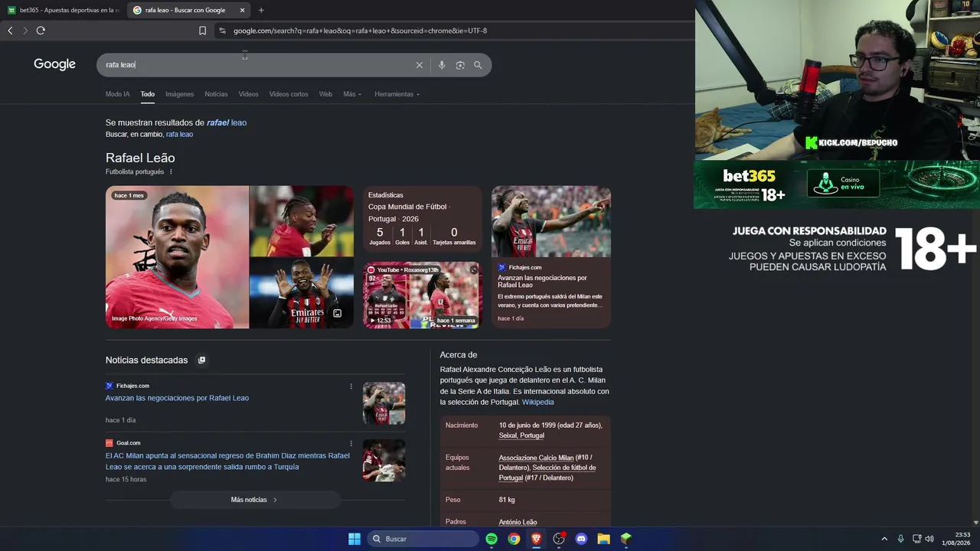The image size is (980, 551).
Task: Click the browser address bar URL
Action: point(360,31)
